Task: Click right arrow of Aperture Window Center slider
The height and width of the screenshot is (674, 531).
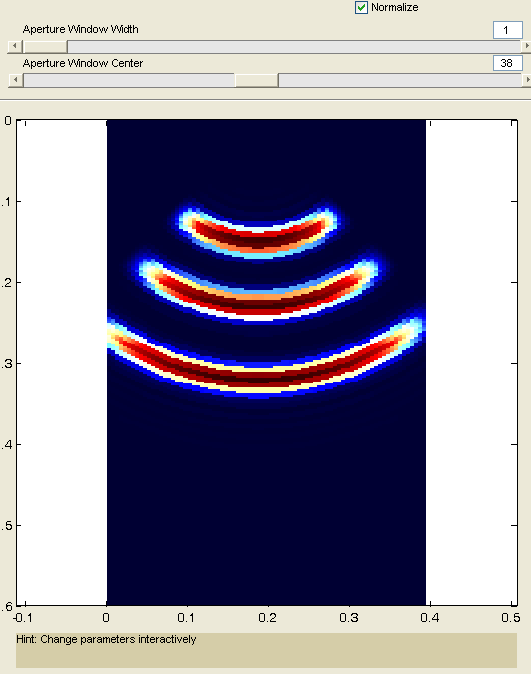Action: [x=527, y=80]
